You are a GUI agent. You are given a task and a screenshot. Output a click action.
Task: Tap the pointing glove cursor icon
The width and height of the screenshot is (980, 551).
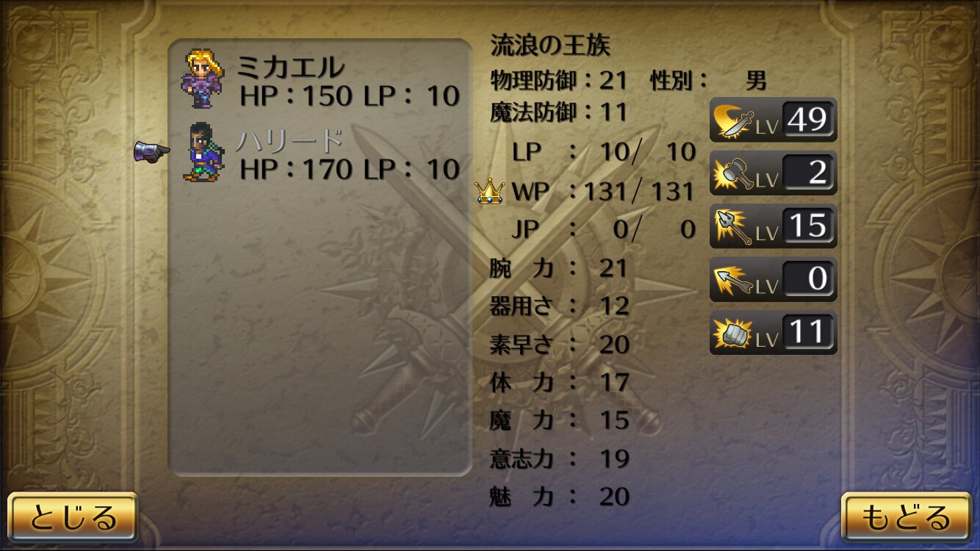click(x=152, y=152)
